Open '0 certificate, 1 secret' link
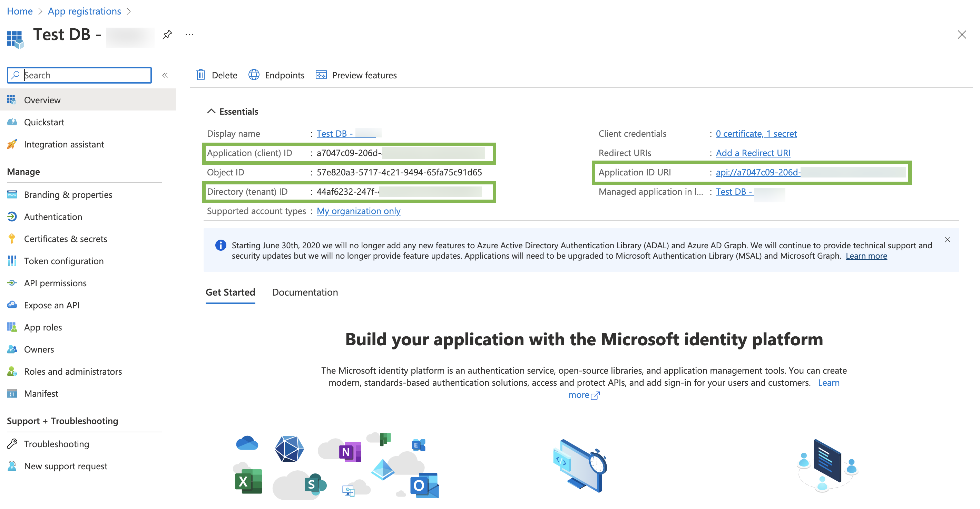The height and width of the screenshot is (509, 980). (x=756, y=133)
